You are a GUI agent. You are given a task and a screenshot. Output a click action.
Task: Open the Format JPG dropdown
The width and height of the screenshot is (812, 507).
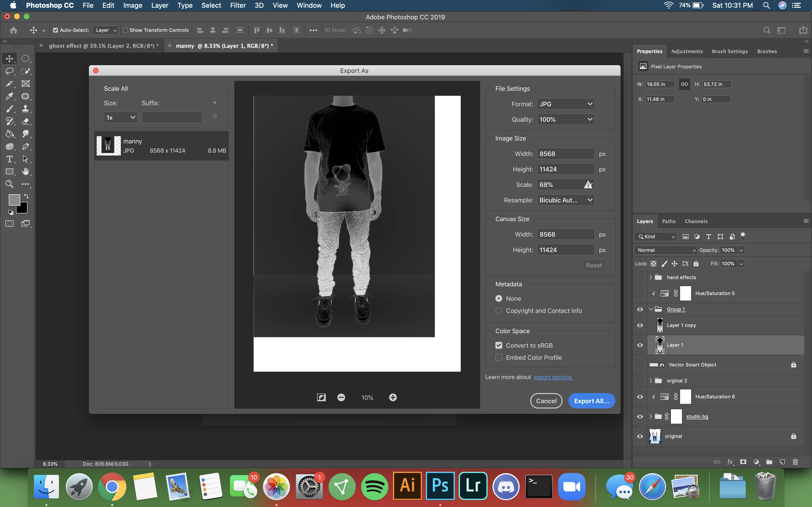pyautogui.click(x=565, y=104)
